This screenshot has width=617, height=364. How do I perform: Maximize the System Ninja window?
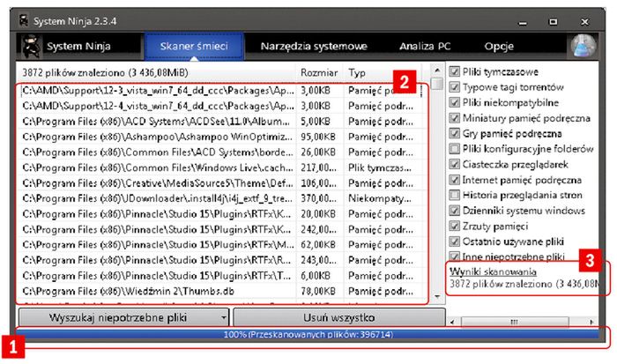[x=553, y=22]
